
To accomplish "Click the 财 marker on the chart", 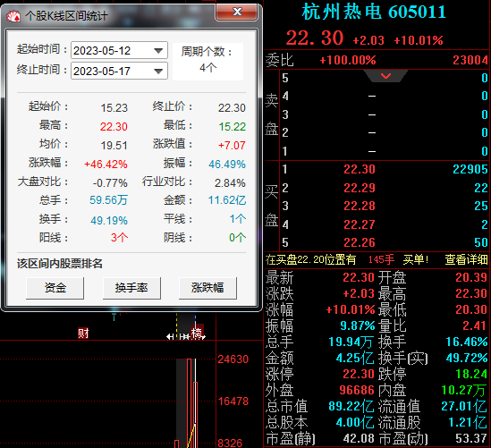I will [83, 334].
